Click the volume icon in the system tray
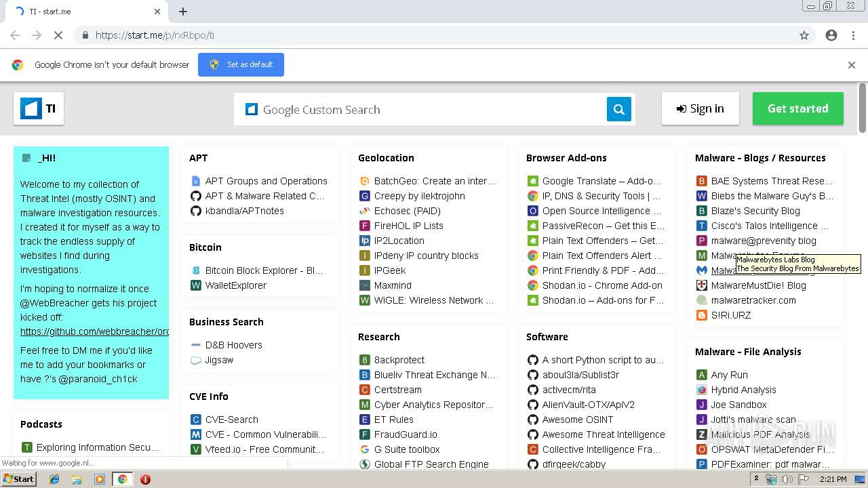Image resolution: width=868 pixels, height=488 pixels. [787, 479]
